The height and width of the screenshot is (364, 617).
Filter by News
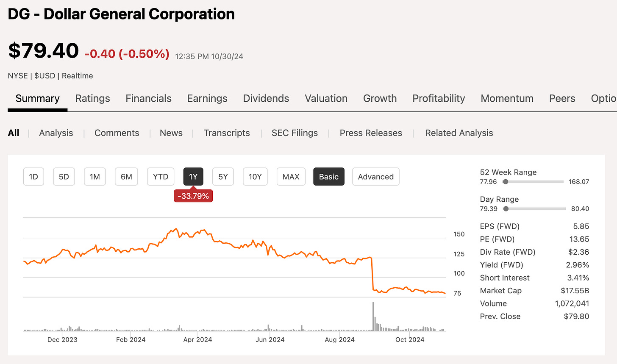(x=171, y=133)
